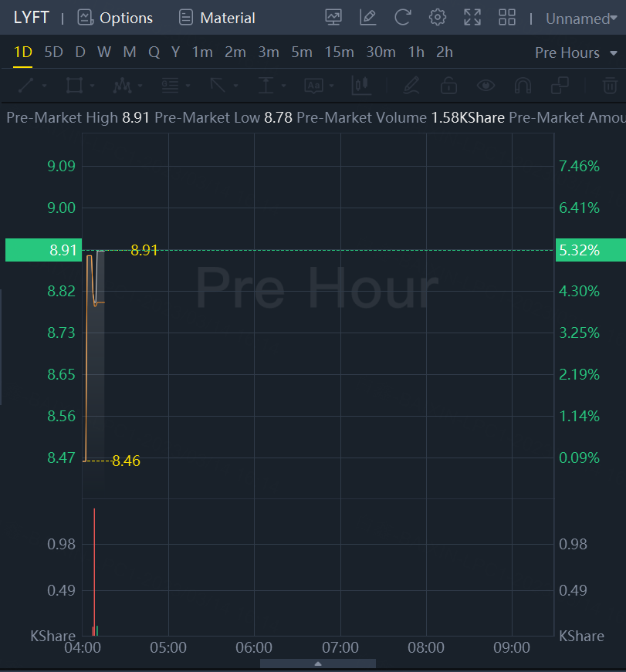Select the trend line drawing tool
This screenshot has width=626, height=672.
(x=25, y=85)
